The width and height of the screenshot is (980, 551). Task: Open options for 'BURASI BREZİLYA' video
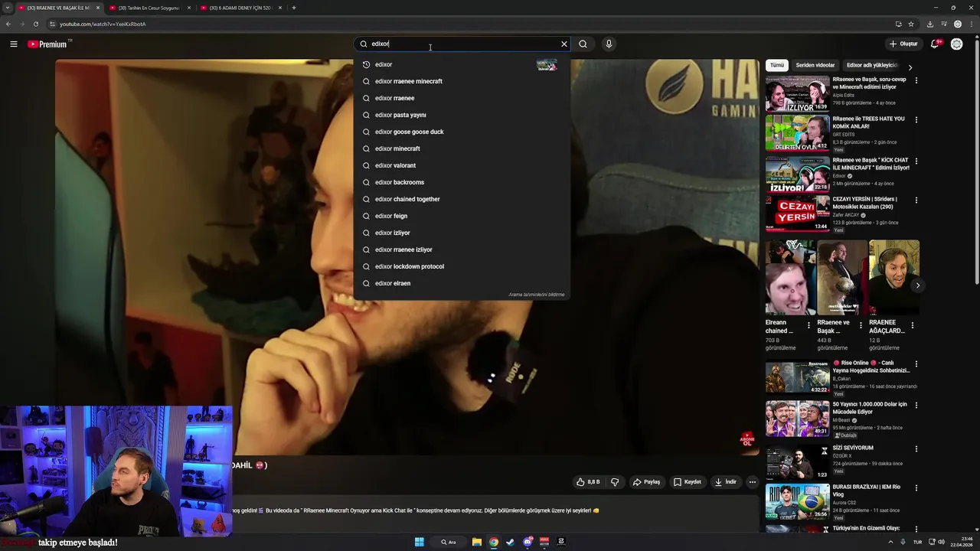point(916,488)
